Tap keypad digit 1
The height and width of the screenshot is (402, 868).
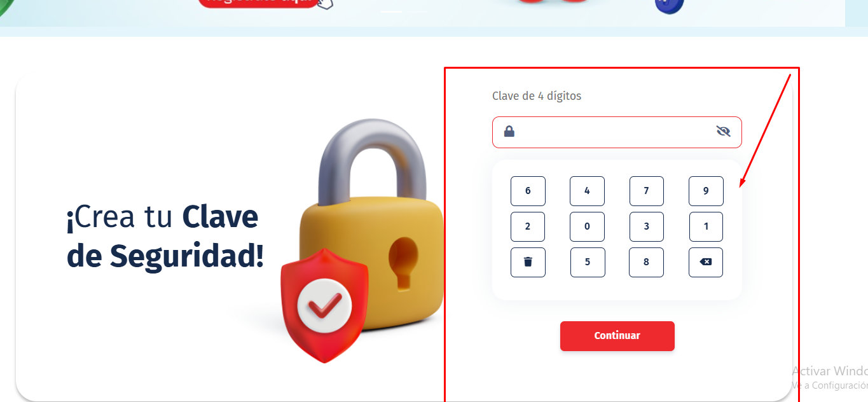pyautogui.click(x=706, y=226)
